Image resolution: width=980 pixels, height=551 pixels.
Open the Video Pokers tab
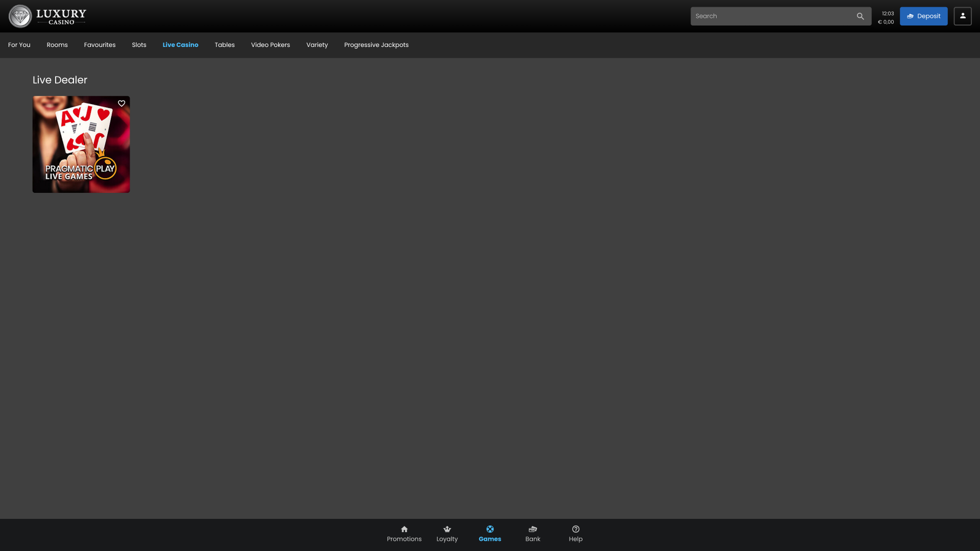coord(270,45)
